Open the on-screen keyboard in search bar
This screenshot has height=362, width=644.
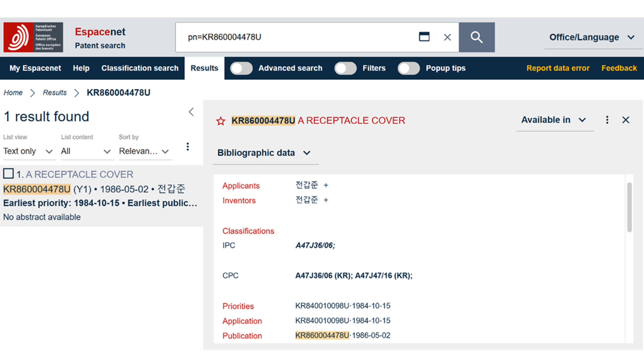pos(424,37)
